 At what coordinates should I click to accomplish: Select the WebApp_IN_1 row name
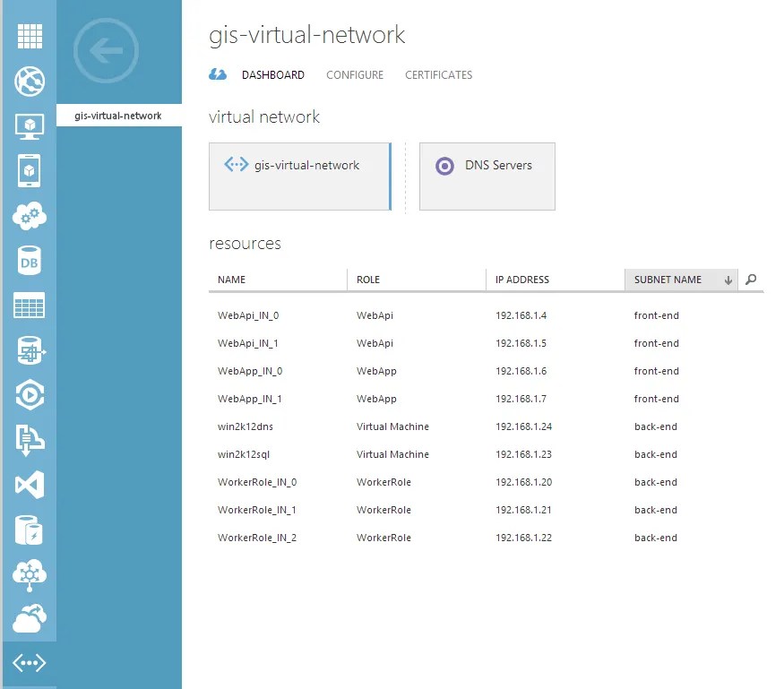[249, 399]
